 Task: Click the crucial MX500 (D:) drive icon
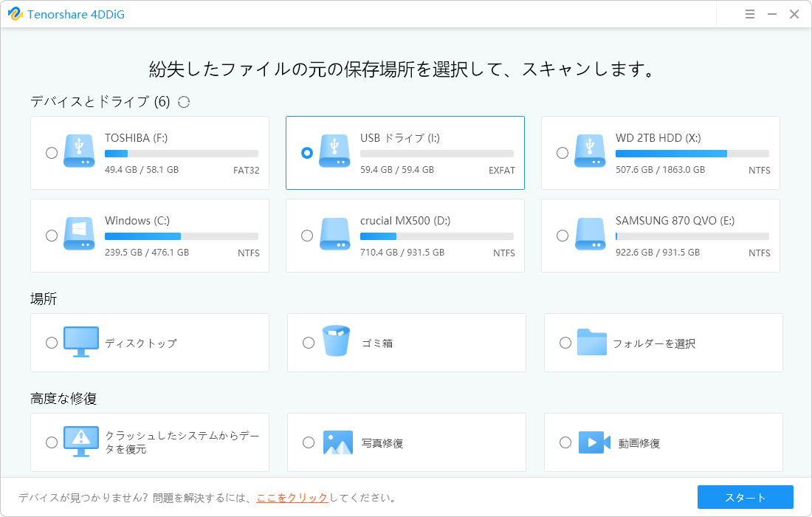334,233
